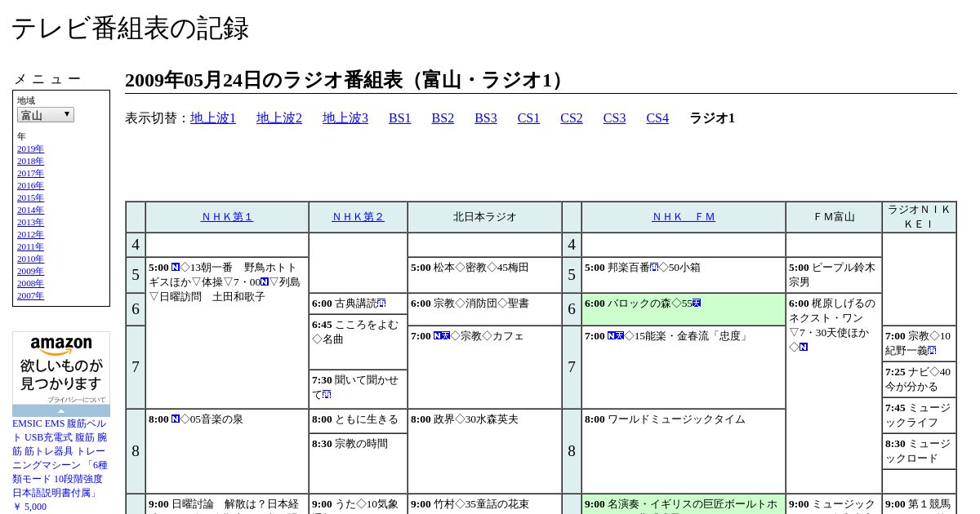Switch display to CS3

tap(614, 118)
